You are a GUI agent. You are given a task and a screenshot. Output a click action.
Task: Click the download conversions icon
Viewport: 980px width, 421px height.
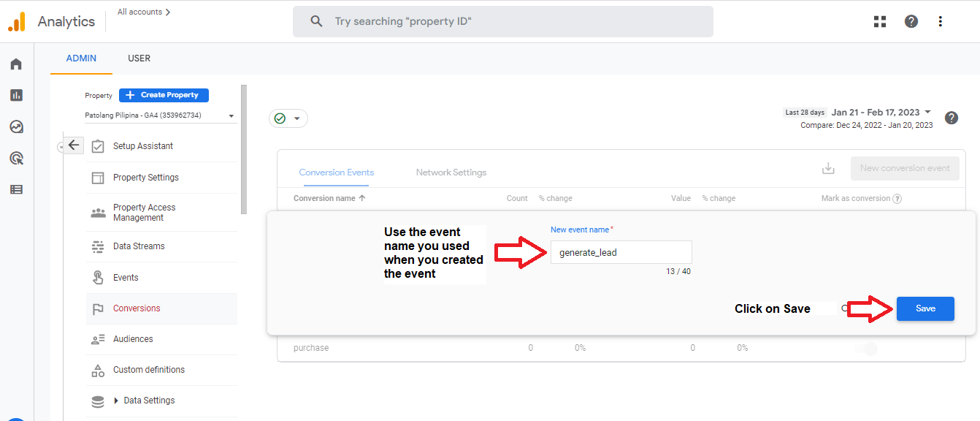tap(828, 168)
